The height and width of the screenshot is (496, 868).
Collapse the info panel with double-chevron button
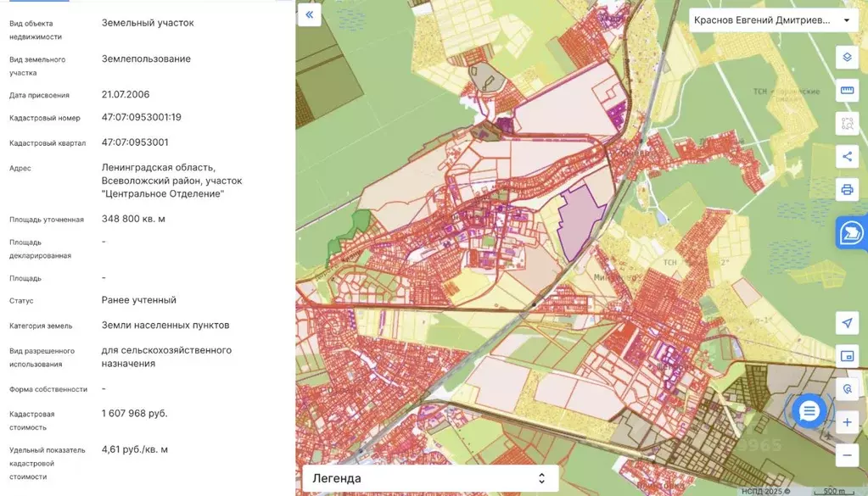(310, 14)
